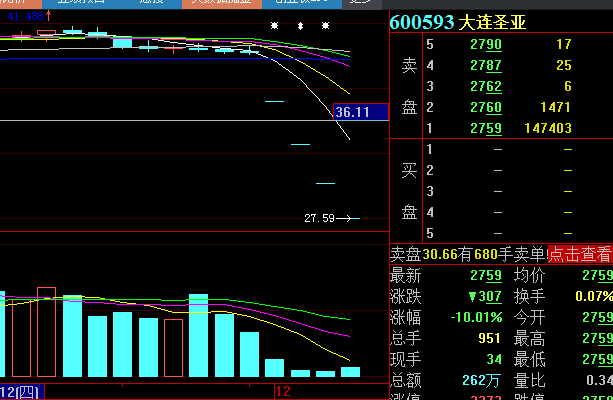The image size is (613, 400).
Task: Click 涨幅 value -10.01%
Action: point(476,317)
